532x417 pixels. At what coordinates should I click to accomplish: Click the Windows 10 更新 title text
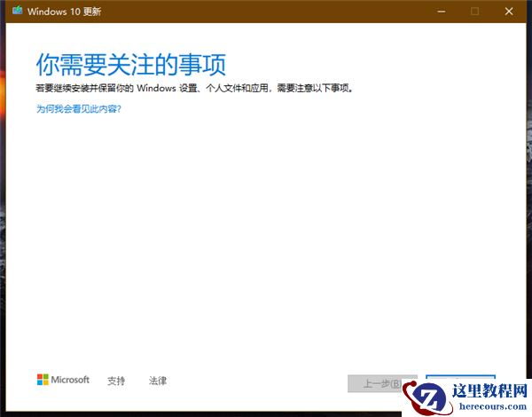[64, 12]
